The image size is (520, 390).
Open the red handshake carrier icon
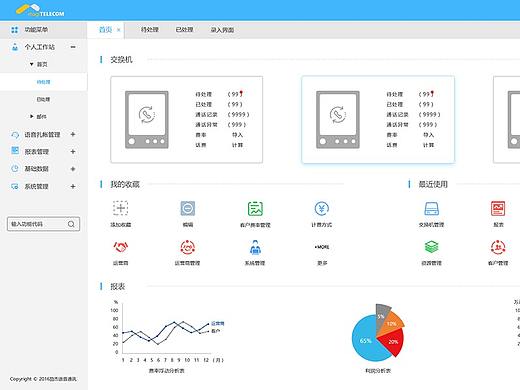click(x=121, y=247)
